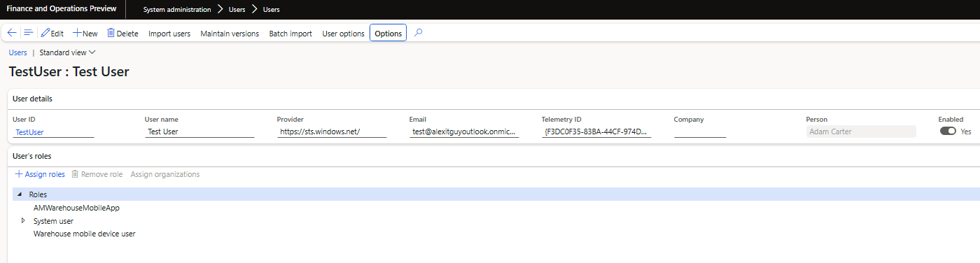Click the Email field
This screenshot has width=980, height=263.
464,131
